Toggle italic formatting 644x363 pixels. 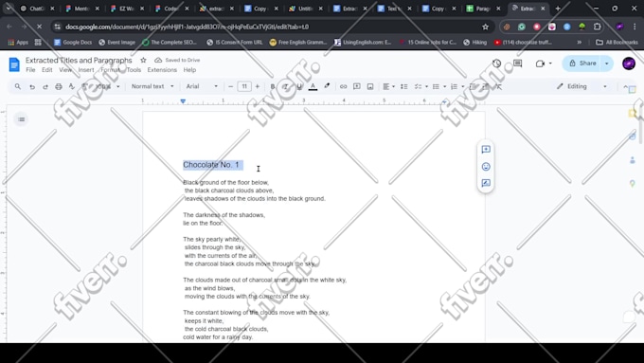pos(285,86)
